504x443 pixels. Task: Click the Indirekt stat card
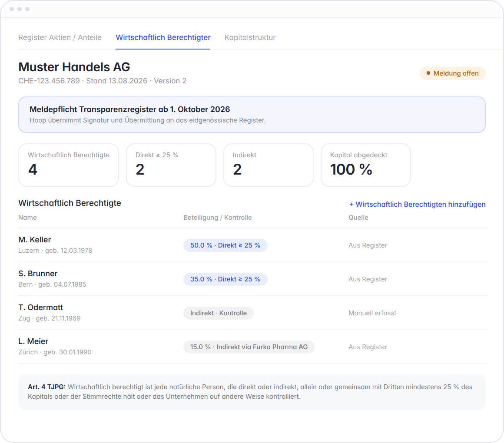pos(269,165)
